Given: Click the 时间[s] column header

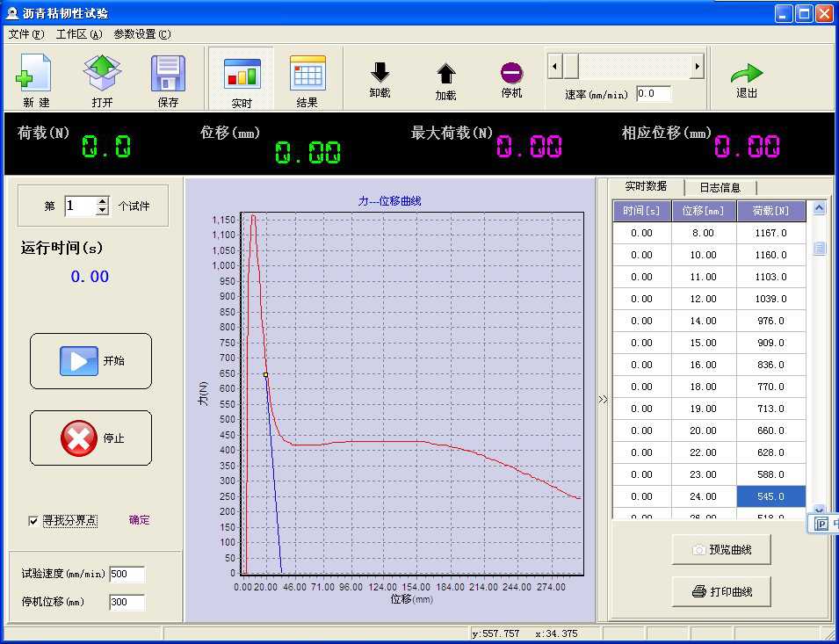Looking at the screenshot, I should 641,211.
